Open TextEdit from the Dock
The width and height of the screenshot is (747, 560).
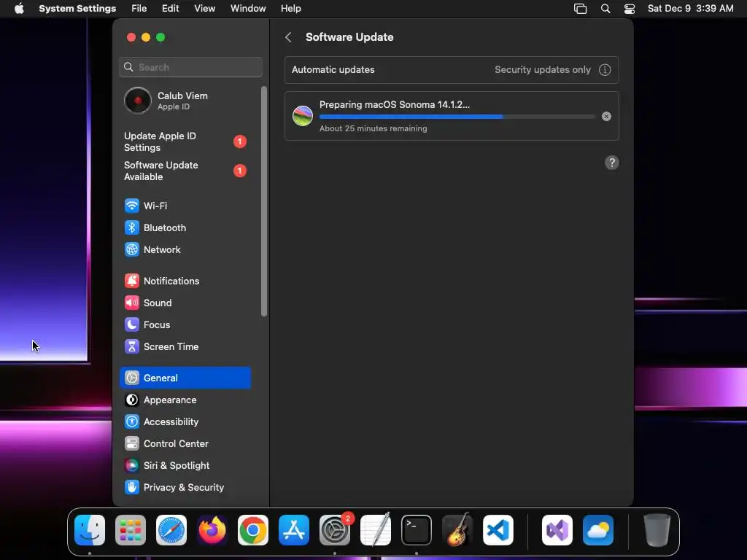[x=376, y=530]
